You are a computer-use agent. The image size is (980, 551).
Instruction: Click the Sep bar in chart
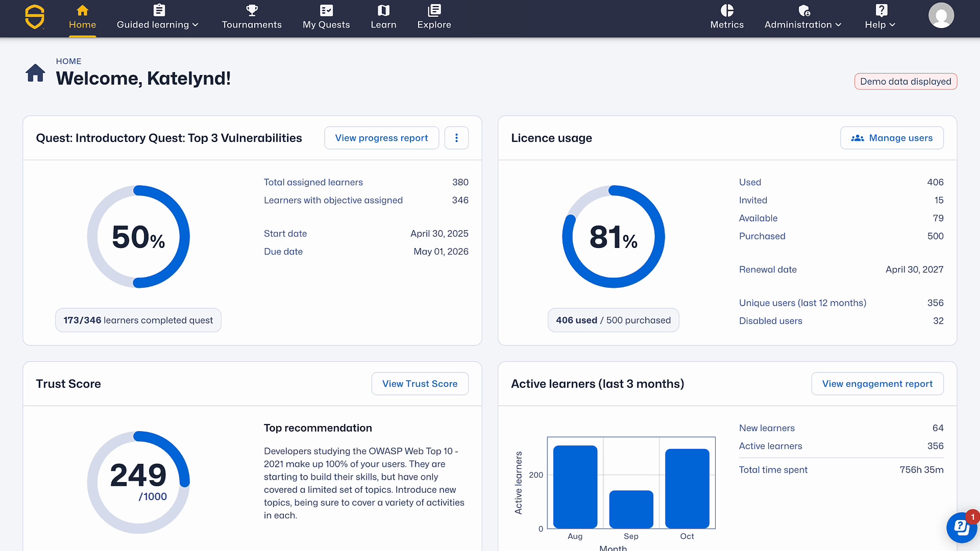coord(631,509)
